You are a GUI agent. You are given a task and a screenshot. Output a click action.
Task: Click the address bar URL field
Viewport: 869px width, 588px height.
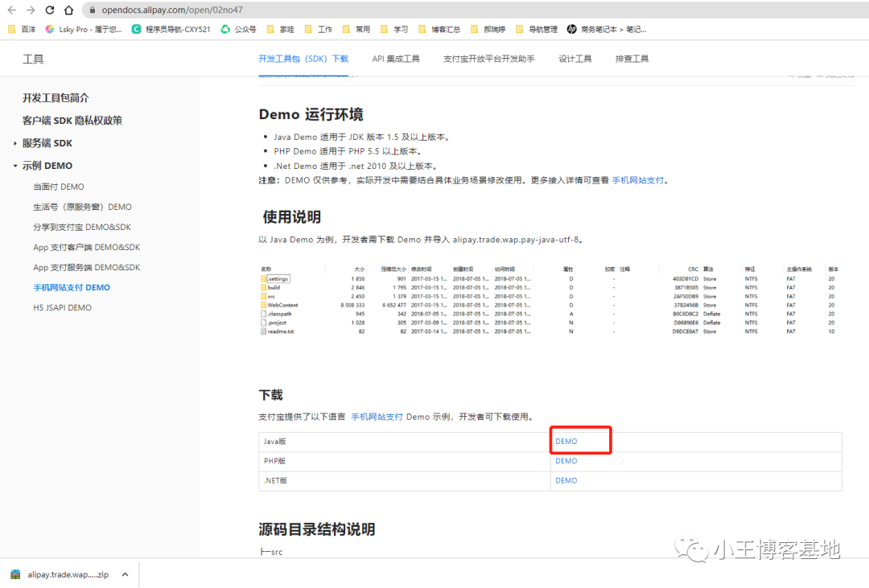coord(322,10)
